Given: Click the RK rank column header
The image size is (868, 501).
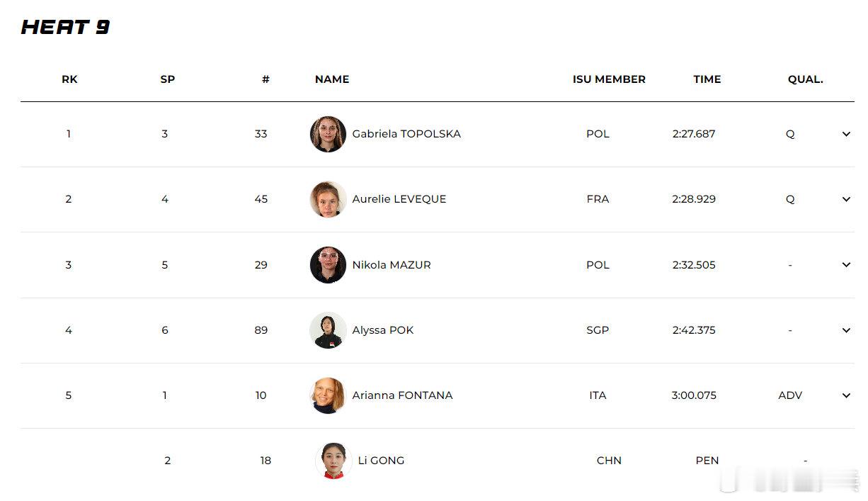Looking at the screenshot, I should [x=69, y=79].
